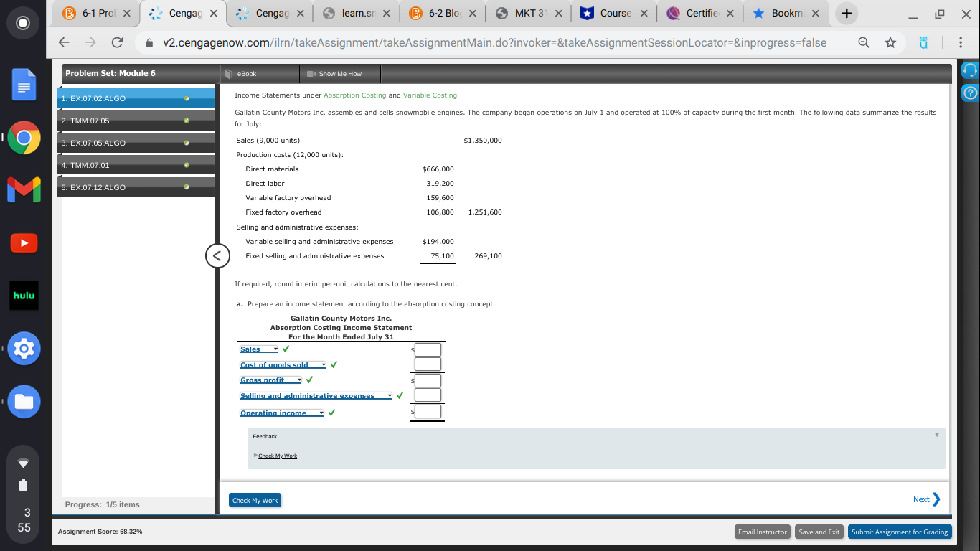Open the Operating income dropdown
The height and width of the screenshot is (551, 980).
pyautogui.click(x=282, y=413)
